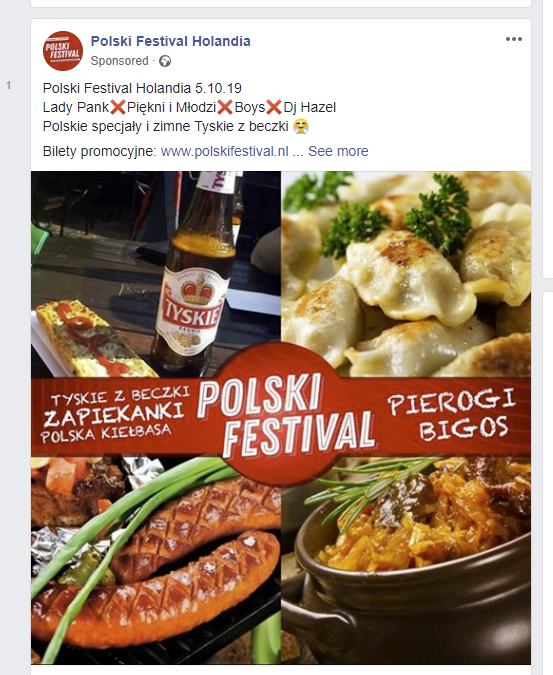Click the PIEROGI BIGOS banner text
The height and width of the screenshot is (675, 553).
pyautogui.click(x=452, y=414)
